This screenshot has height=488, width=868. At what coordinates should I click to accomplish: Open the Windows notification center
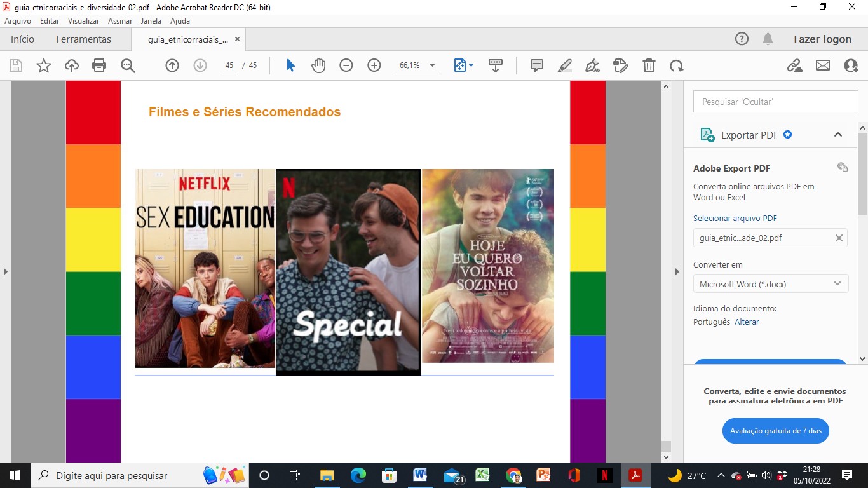pyautogui.click(x=847, y=475)
